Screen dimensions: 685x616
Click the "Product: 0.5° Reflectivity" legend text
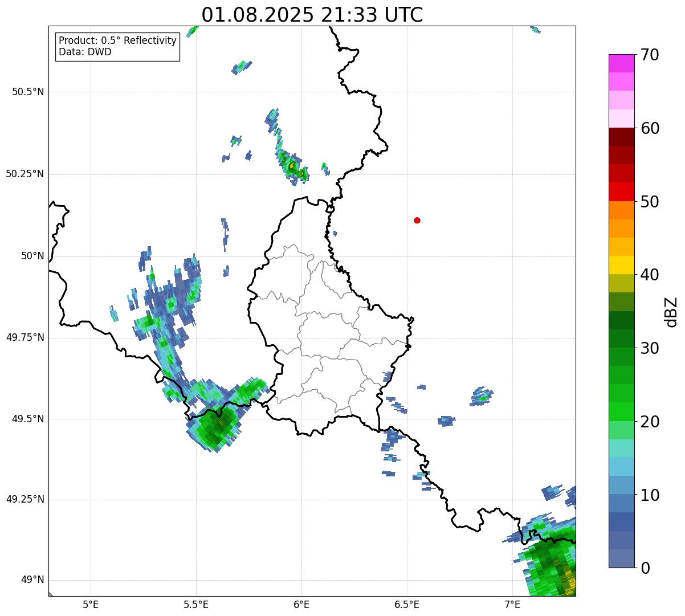pyautogui.click(x=118, y=40)
